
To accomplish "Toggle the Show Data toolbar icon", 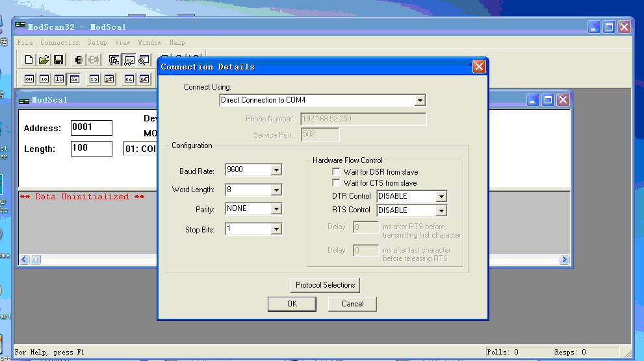I will click(129, 60).
